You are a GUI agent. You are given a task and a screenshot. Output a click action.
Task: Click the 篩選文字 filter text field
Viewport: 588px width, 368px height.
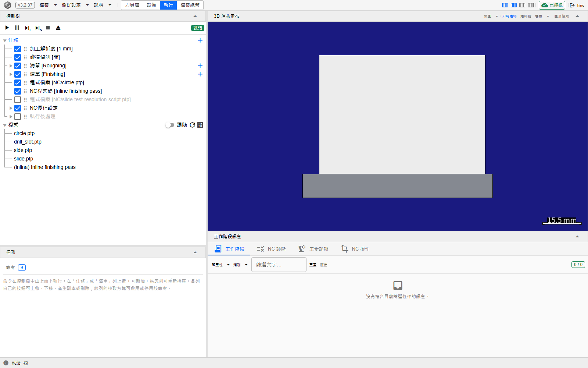point(279,265)
